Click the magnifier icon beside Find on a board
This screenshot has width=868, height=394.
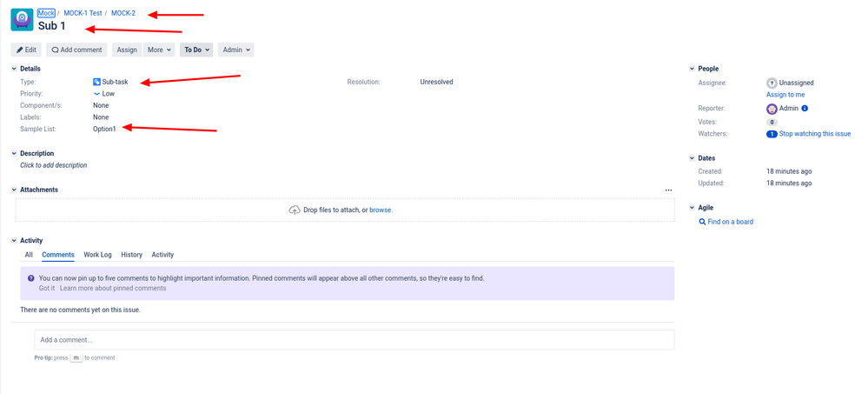click(x=703, y=222)
